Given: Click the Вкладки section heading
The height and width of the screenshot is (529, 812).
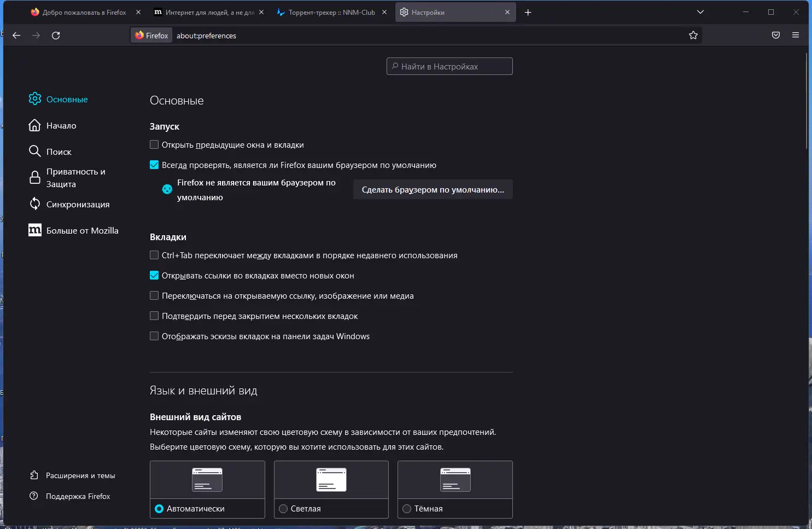Looking at the screenshot, I should [168, 237].
